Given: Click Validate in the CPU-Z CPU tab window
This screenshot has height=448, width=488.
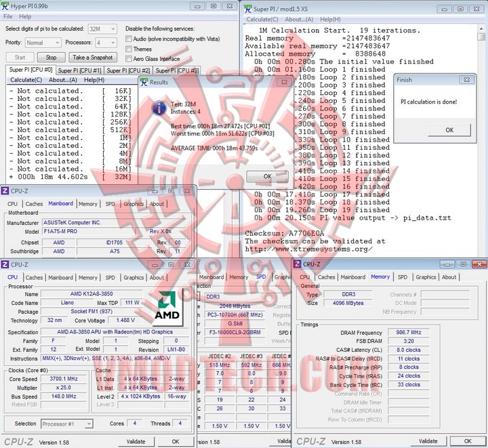Looking at the screenshot, I should click(x=136, y=441).
